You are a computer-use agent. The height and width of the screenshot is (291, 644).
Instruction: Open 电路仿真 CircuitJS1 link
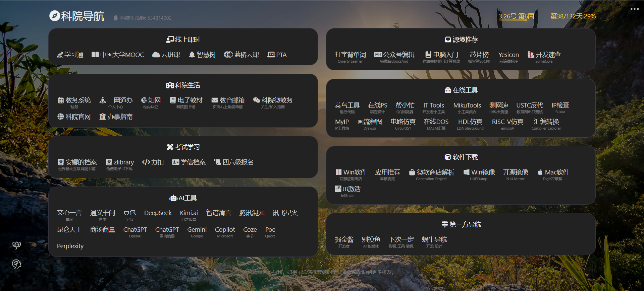point(403,124)
